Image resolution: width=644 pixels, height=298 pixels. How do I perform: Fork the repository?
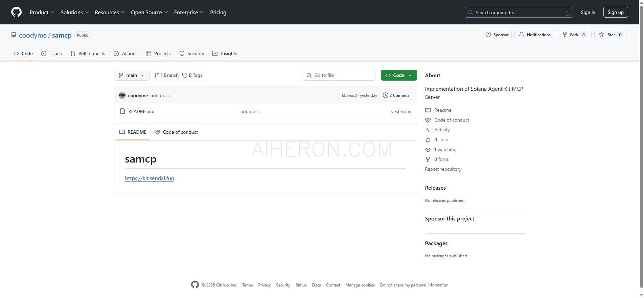(x=574, y=35)
